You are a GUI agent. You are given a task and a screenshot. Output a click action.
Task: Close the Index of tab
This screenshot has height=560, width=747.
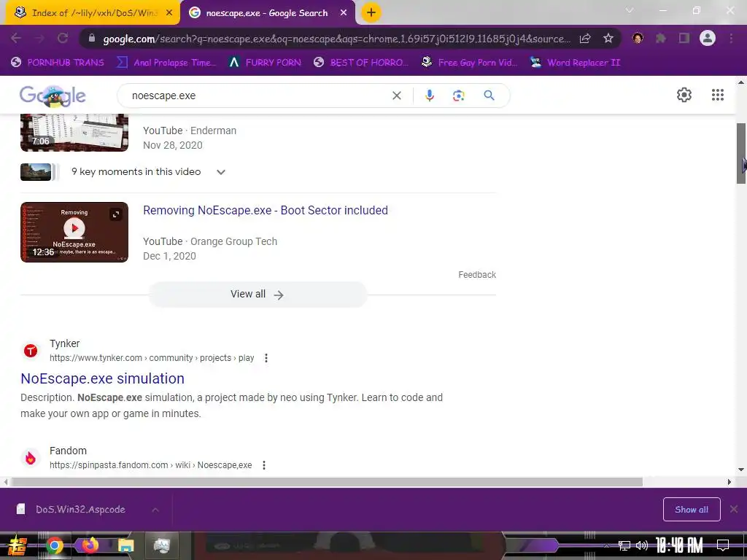tap(169, 13)
